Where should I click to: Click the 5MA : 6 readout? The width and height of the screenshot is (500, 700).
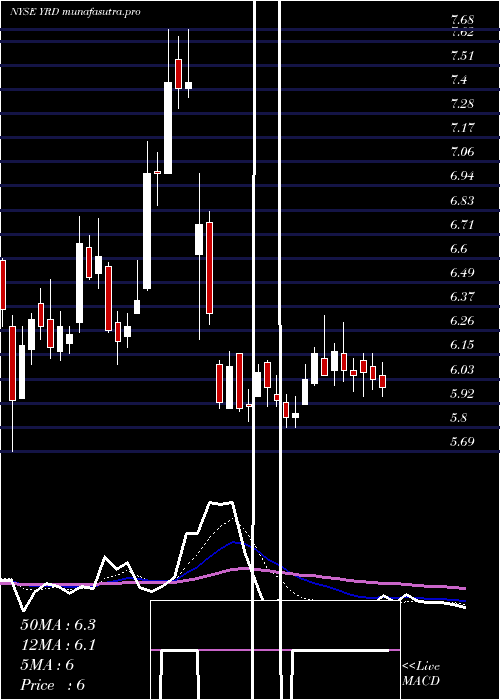(47, 665)
